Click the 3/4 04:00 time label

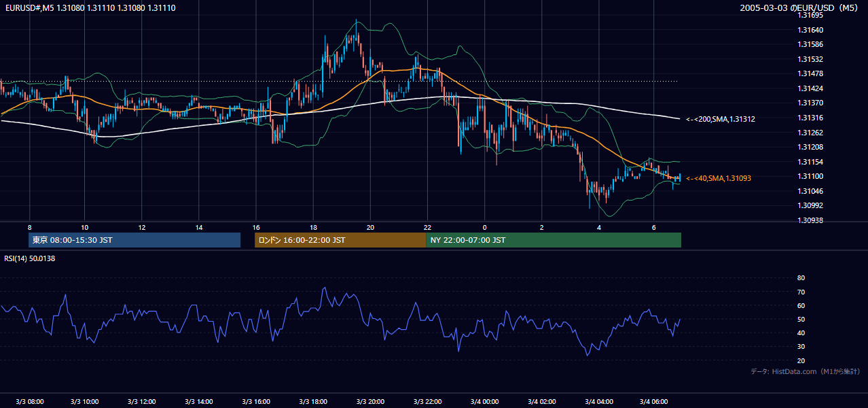click(599, 401)
